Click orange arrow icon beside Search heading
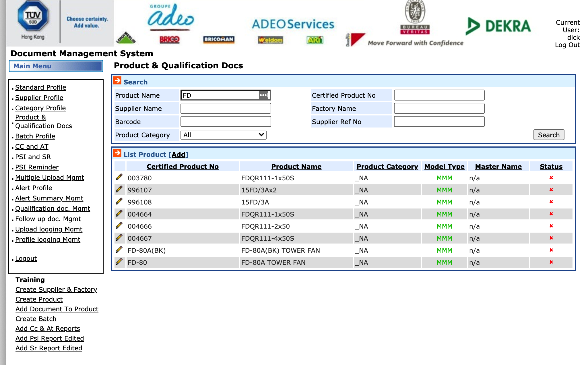 pos(117,81)
